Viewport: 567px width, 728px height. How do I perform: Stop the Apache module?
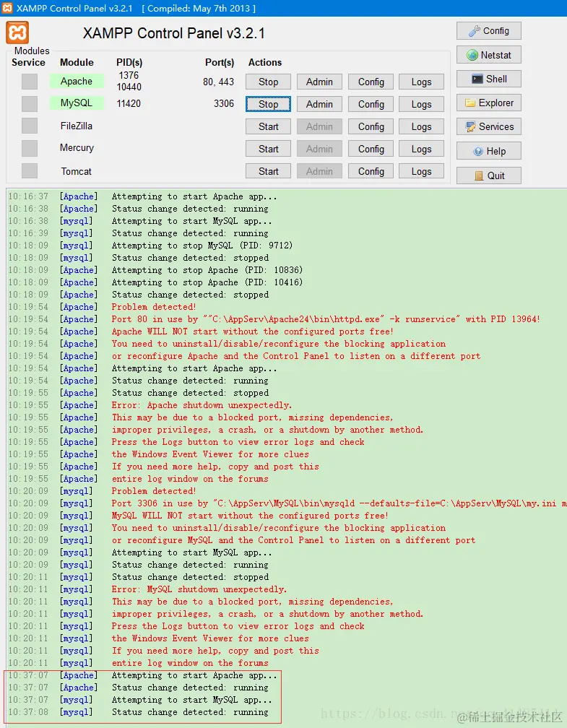click(x=269, y=82)
